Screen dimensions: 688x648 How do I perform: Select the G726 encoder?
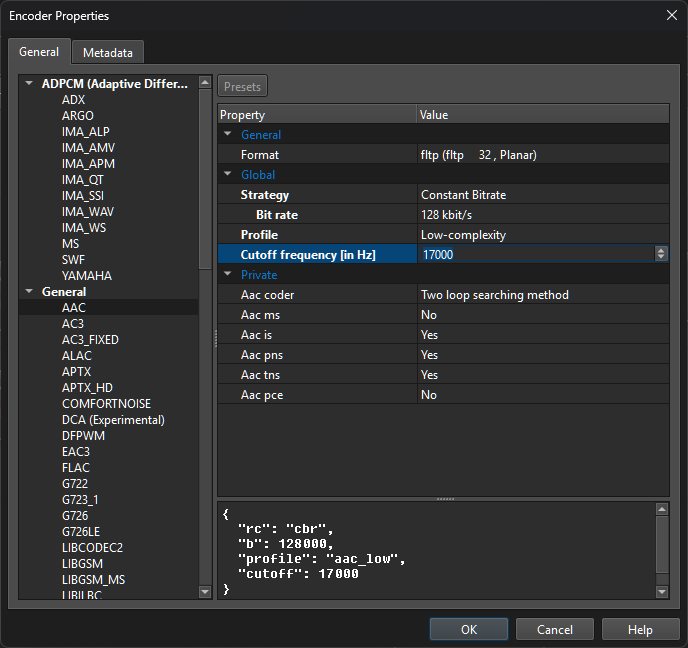tap(75, 516)
